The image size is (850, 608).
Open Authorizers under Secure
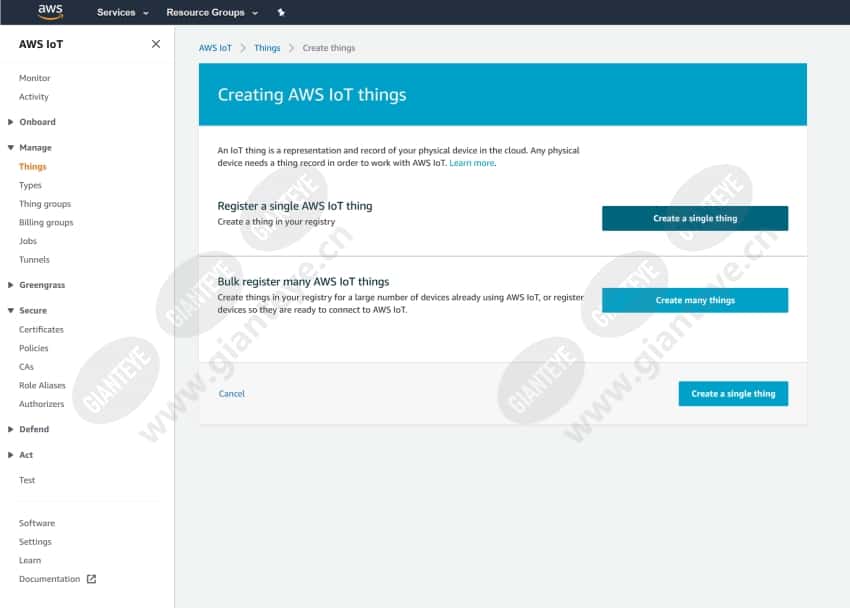42,404
